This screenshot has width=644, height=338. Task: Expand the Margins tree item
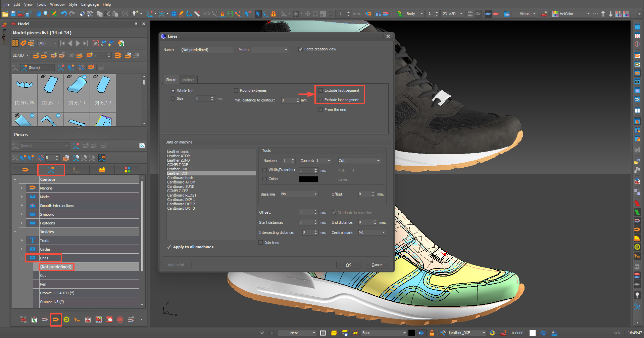click(22, 188)
